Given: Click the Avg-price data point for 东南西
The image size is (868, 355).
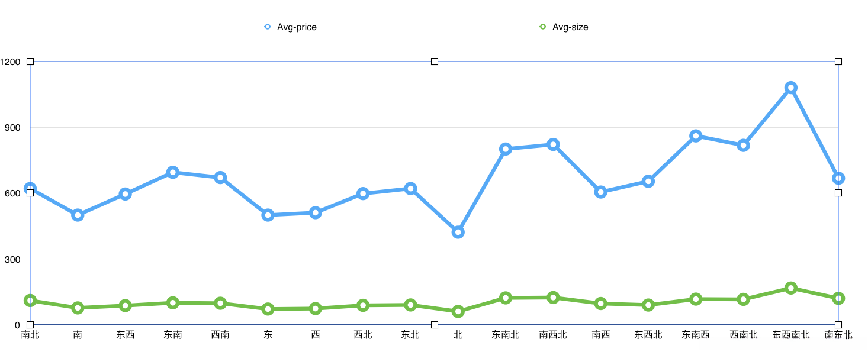Looking at the screenshot, I should click(696, 136).
